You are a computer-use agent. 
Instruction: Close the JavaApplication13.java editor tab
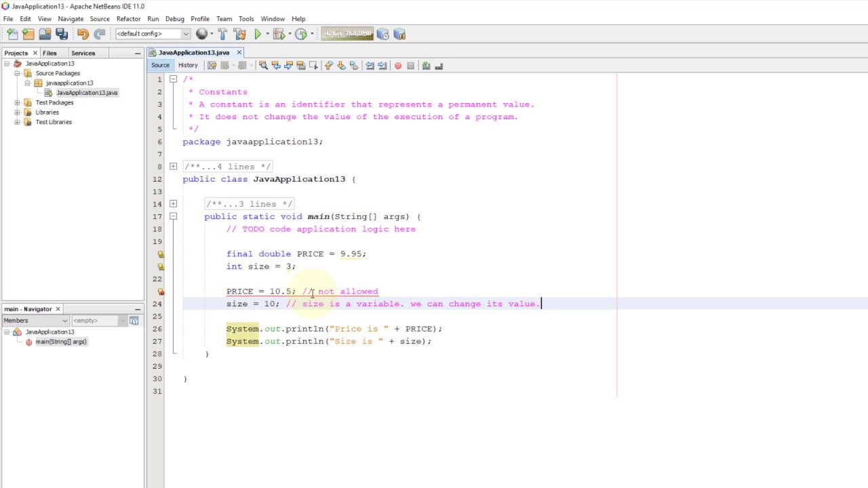(x=239, y=52)
